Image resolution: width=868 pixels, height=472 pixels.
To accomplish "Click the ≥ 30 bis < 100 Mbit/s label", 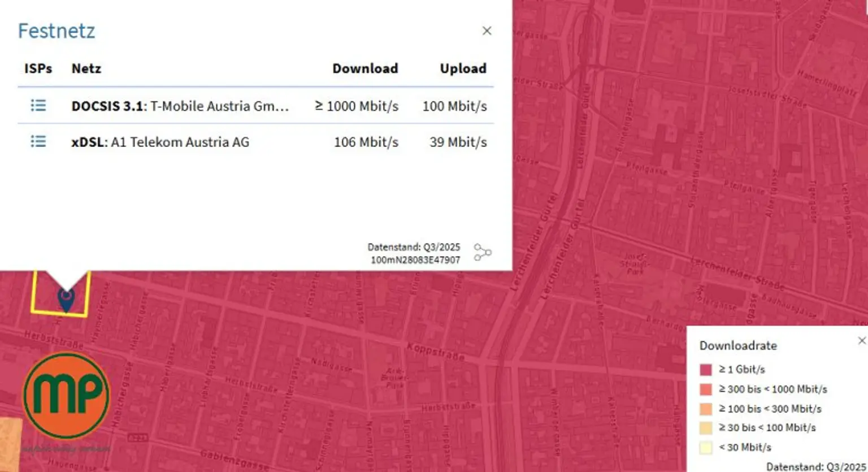I will (767, 428).
